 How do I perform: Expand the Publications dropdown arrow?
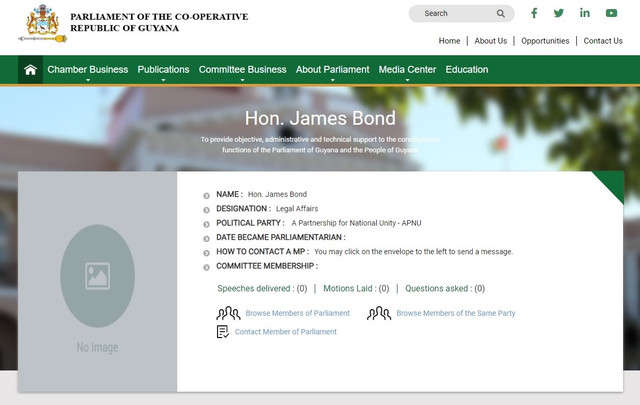click(163, 80)
